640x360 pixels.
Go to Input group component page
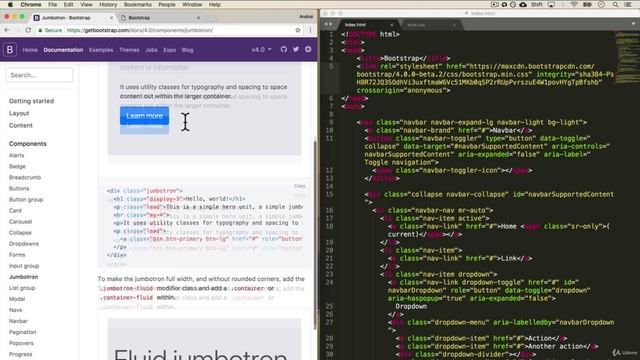[x=24, y=265]
